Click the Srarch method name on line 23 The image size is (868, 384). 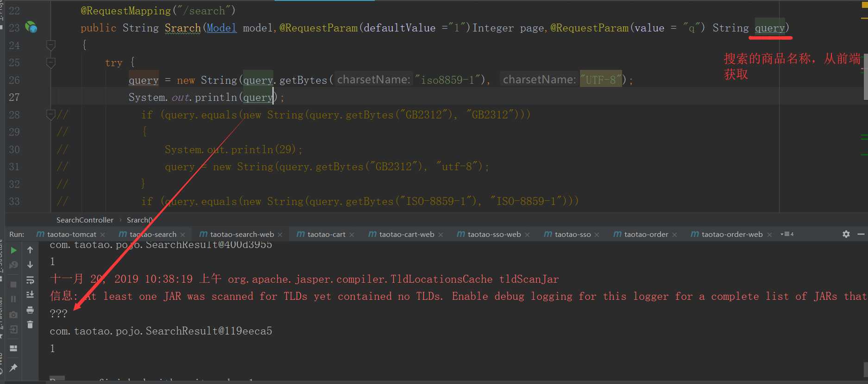click(x=183, y=28)
